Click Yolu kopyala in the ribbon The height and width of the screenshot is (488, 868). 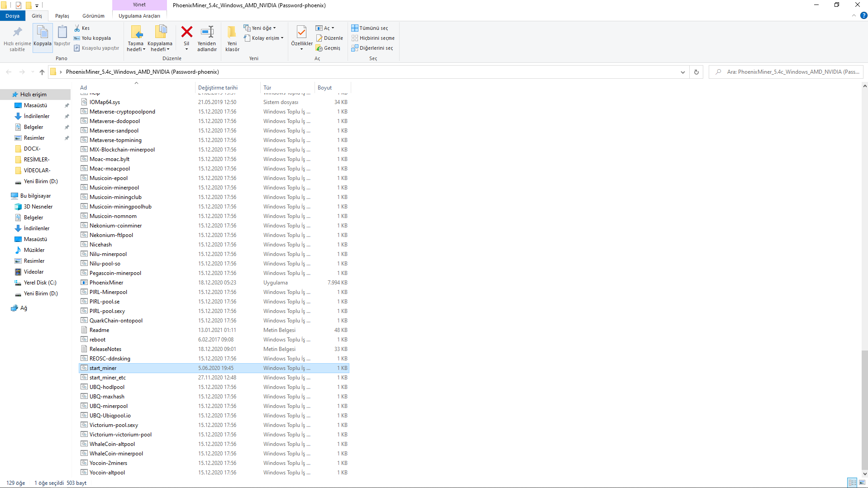point(92,38)
